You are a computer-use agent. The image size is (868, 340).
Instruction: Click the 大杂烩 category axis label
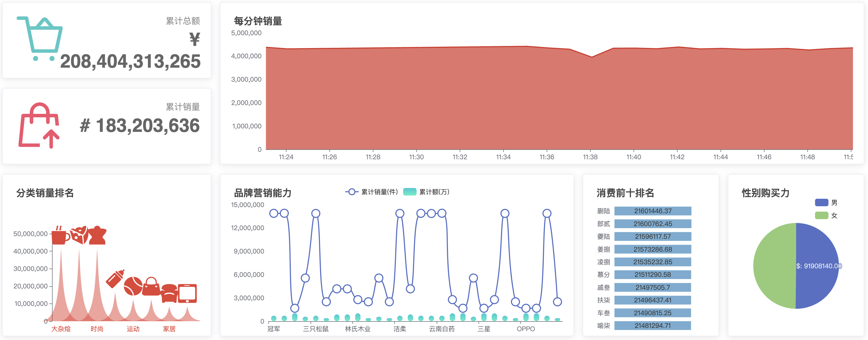pos(61,329)
